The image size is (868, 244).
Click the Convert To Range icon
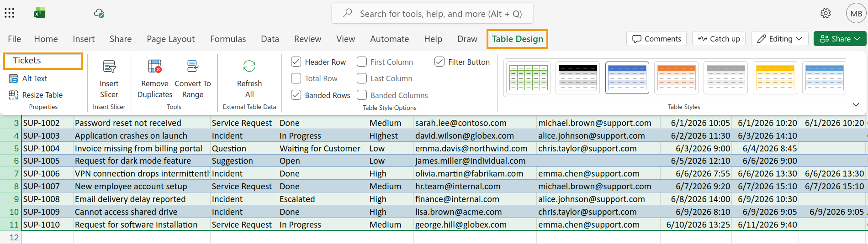pyautogui.click(x=193, y=67)
